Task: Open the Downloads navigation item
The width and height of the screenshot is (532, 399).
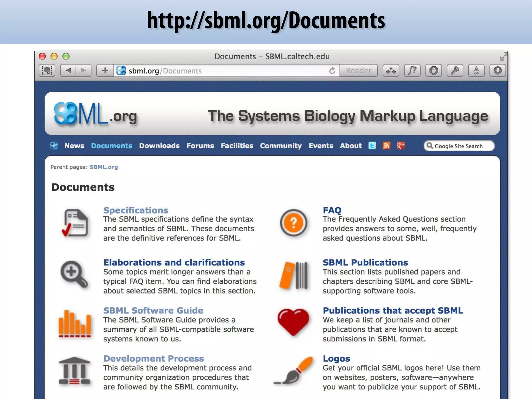Action: (159, 146)
